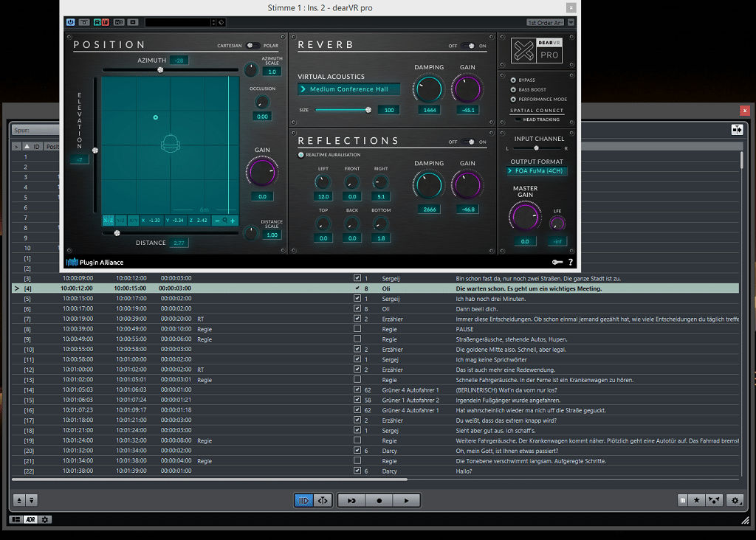Toggle the Cartesian/Polar position switch
The width and height of the screenshot is (756, 540).
click(x=252, y=45)
